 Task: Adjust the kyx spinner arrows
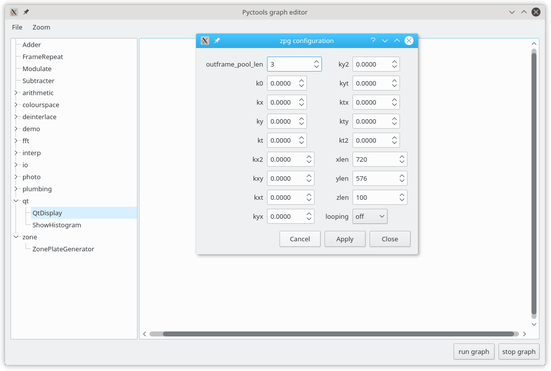tap(309, 216)
